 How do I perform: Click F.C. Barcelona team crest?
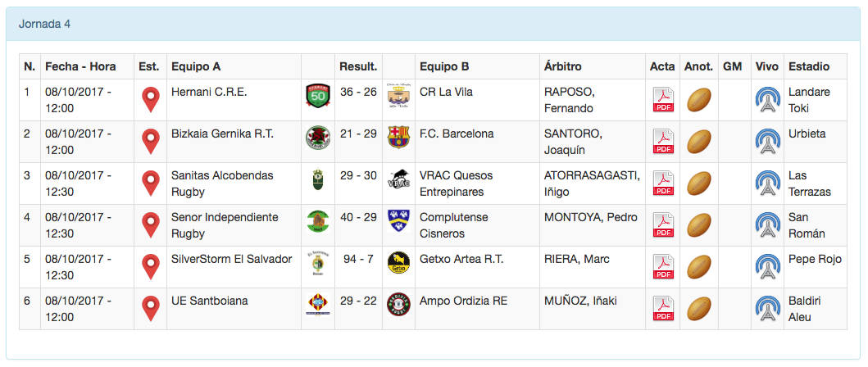pos(398,137)
